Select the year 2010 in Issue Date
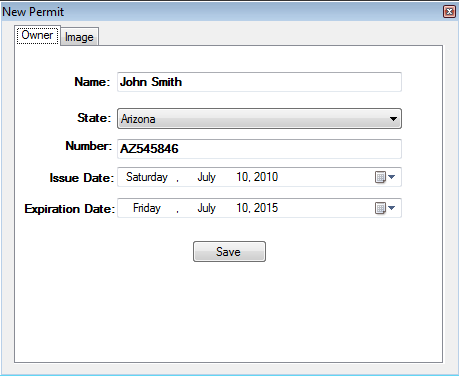The image size is (459, 376). (266, 177)
